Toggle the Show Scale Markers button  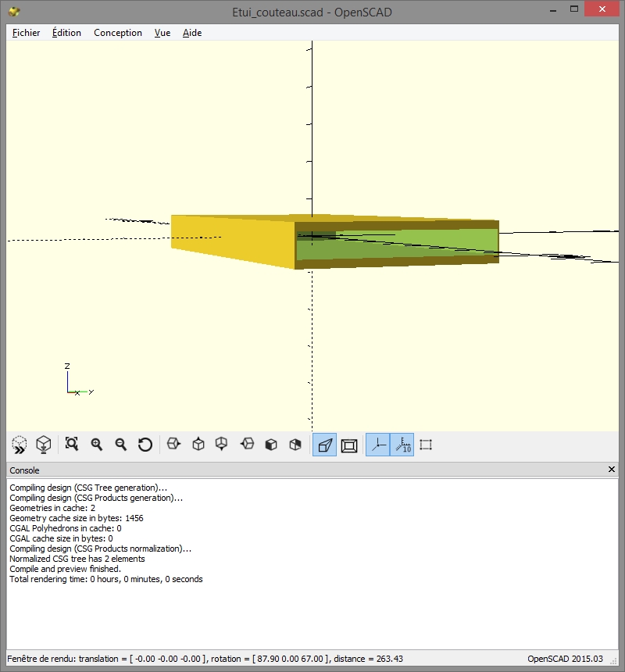pos(402,445)
